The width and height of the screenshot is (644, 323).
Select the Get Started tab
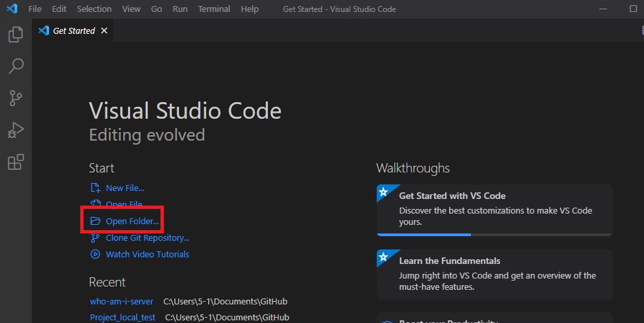click(x=73, y=31)
